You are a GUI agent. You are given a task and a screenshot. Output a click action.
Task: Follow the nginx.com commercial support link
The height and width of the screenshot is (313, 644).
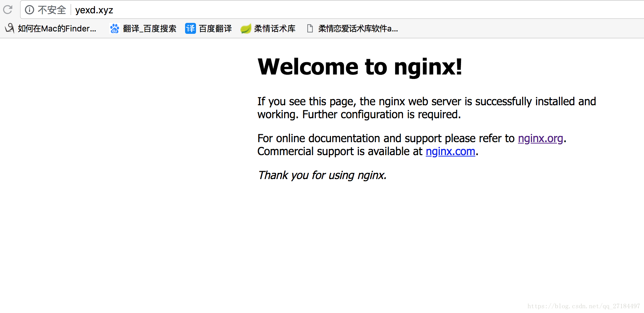tap(450, 151)
